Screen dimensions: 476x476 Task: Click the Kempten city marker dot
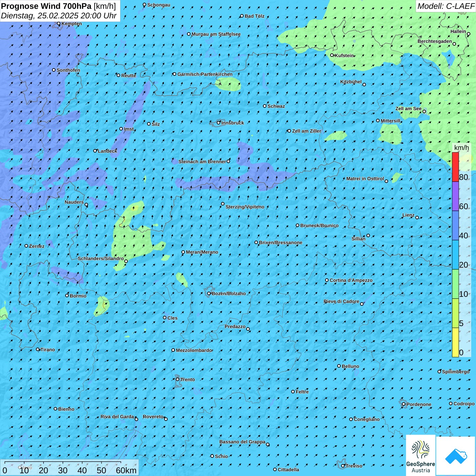58,23
